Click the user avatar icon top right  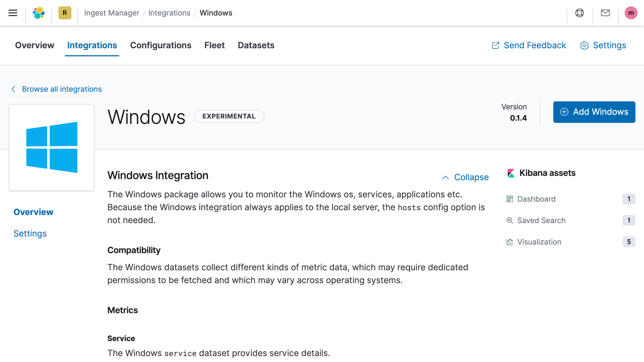[632, 13]
